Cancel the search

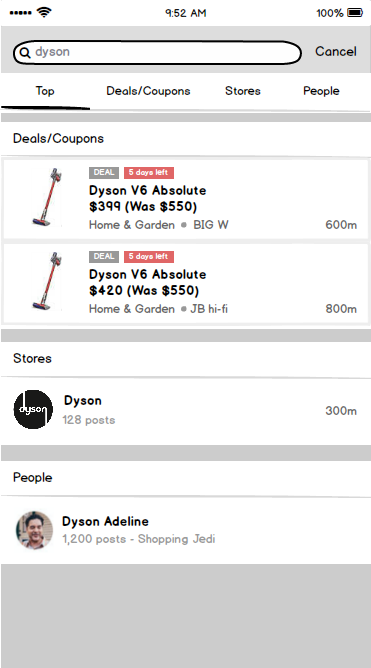tap(336, 52)
